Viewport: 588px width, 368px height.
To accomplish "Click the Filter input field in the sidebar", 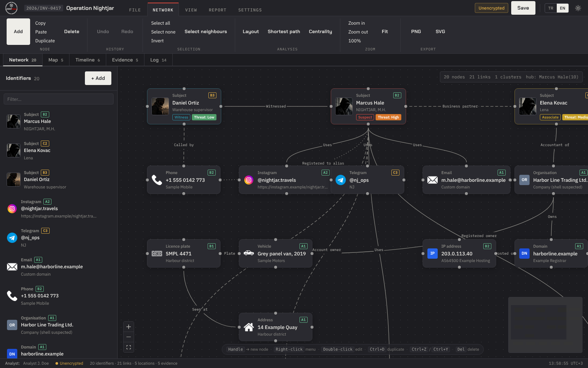I will [x=58, y=99].
